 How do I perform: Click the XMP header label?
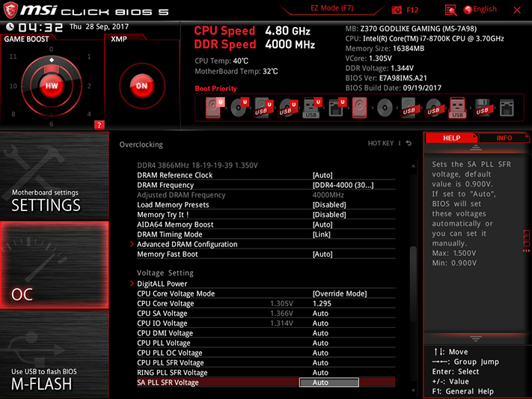[x=119, y=39]
